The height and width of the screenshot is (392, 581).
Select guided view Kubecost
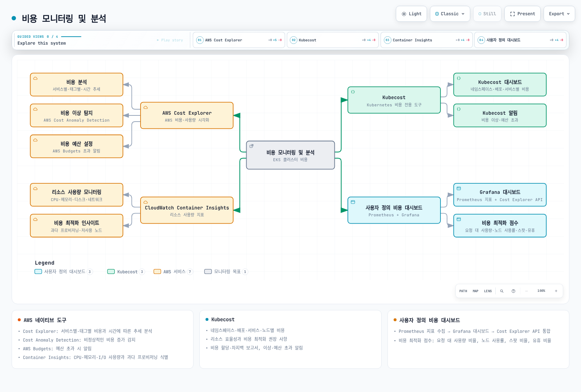(333, 40)
